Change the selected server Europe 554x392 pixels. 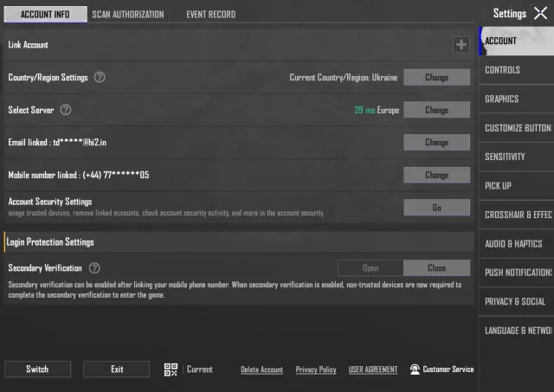[x=436, y=110]
